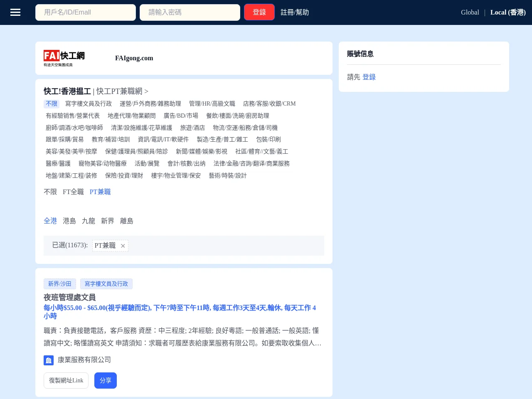Filter by 廚師/調酒/水吧/咖啡師
The width and height of the screenshot is (532, 399).
[74, 128]
